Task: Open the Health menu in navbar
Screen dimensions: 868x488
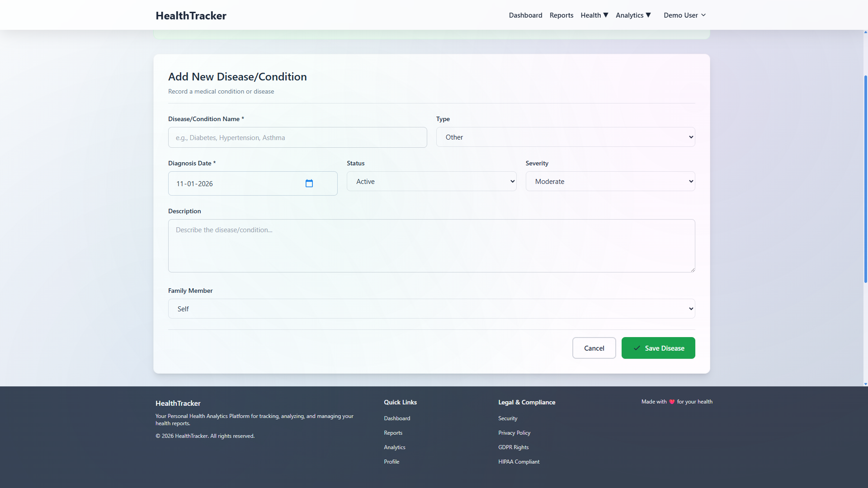Action: point(594,15)
